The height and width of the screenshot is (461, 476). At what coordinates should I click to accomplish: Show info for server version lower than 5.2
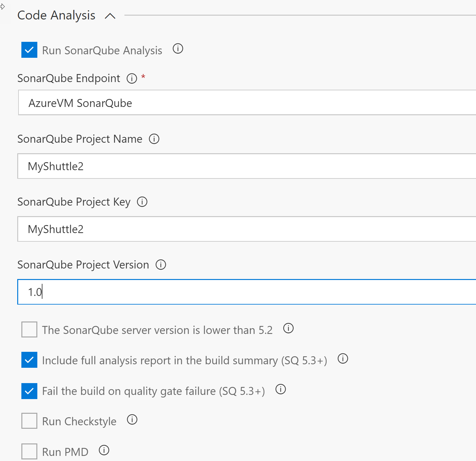(x=288, y=328)
